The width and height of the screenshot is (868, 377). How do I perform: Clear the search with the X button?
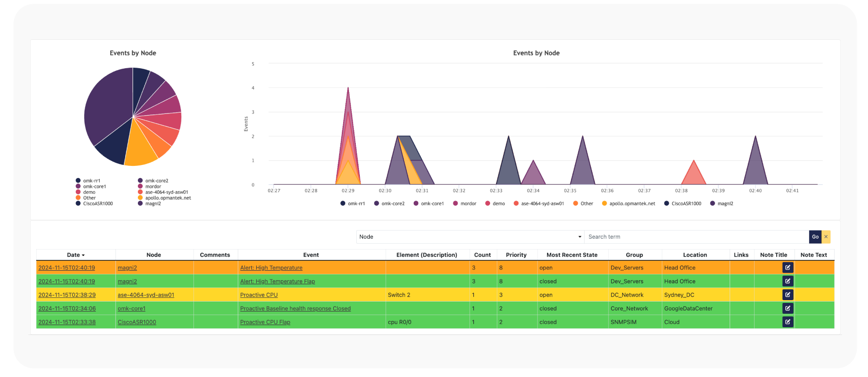click(x=826, y=237)
